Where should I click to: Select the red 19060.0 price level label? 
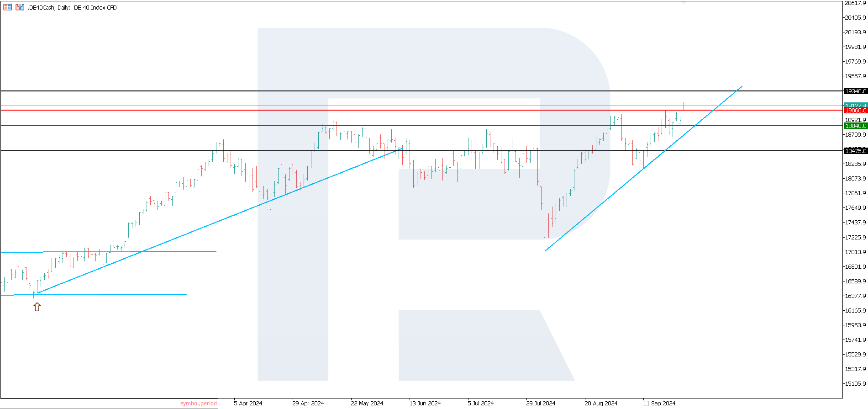pyautogui.click(x=856, y=111)
